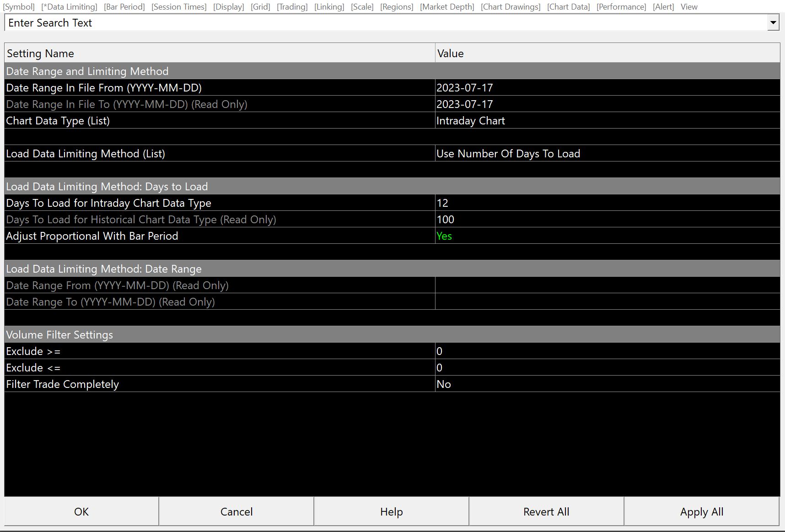Open the [Symbol] settings tab
The image size is (785, 532).
click(x=19, y=7)
